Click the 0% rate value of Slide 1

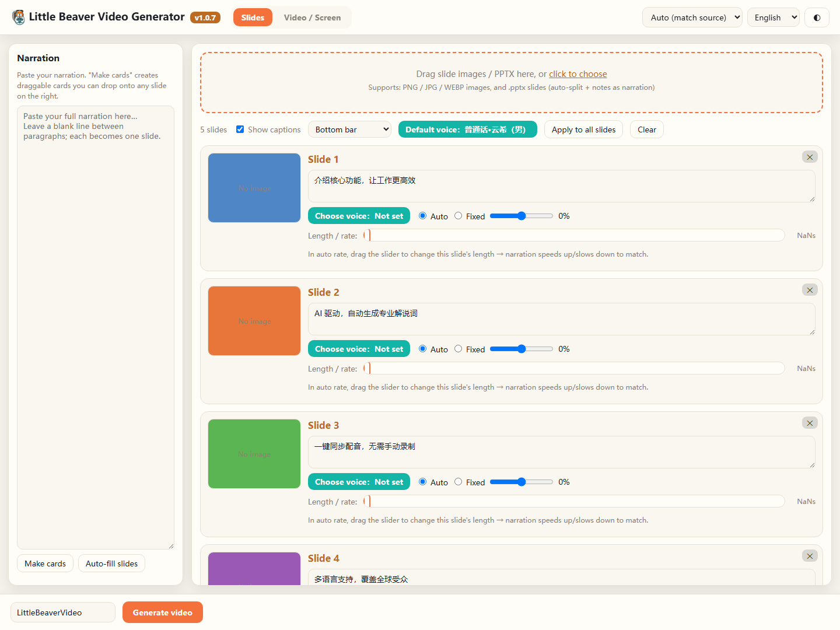tap(564, 216)
